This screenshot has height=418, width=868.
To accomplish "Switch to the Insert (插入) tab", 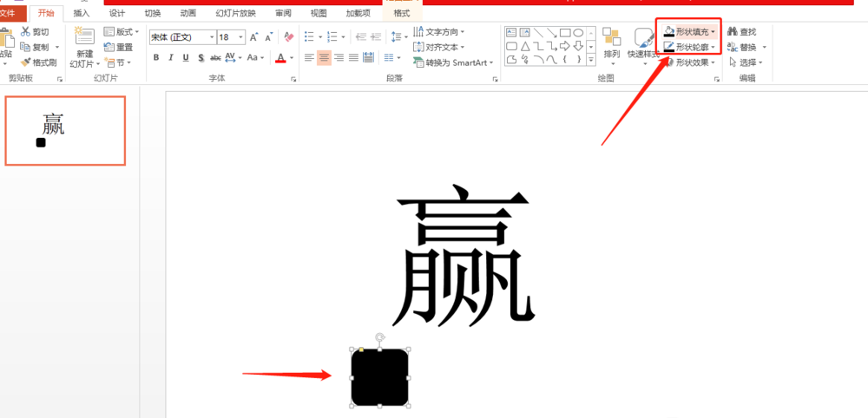I will pos(82,13).
